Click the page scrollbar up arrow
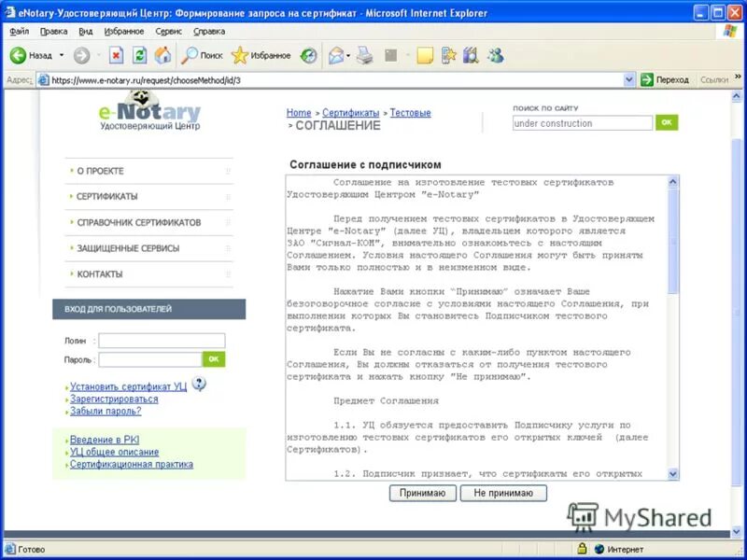This screenshot has width=747, height=560. 736,96
